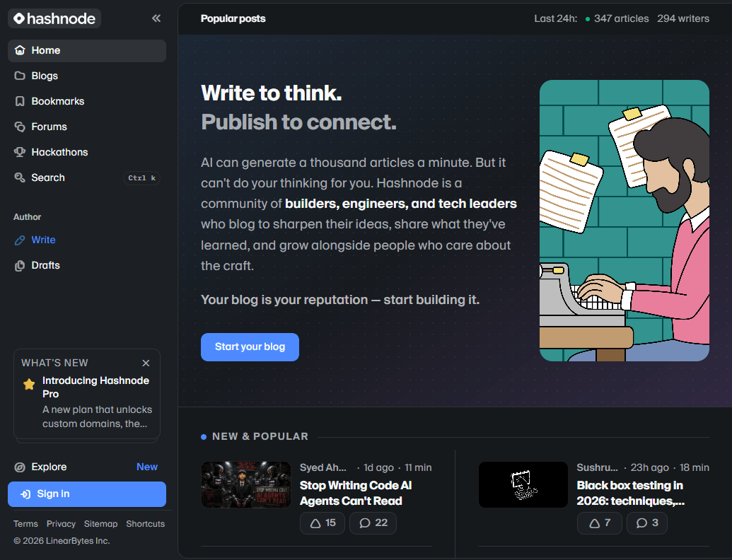Open the Sitemap footer link
This screenshot has width=732, height=560.
[x=101, y=524]
